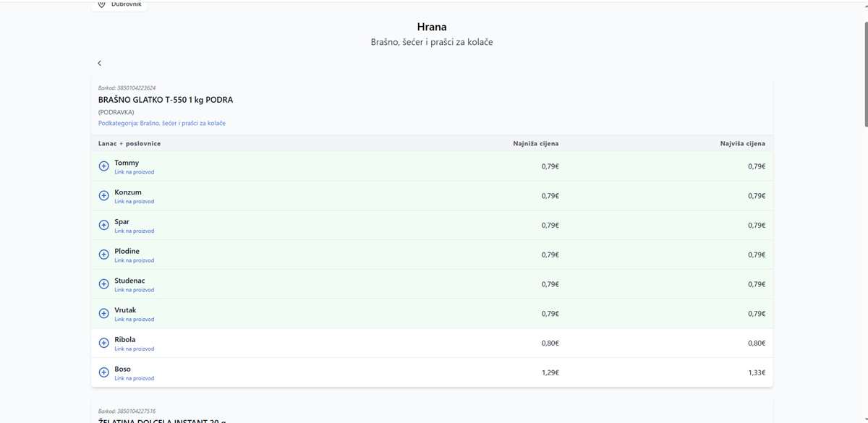Expand the Boso store row
This screenshot has height=423, width=868.
(103, 372)
